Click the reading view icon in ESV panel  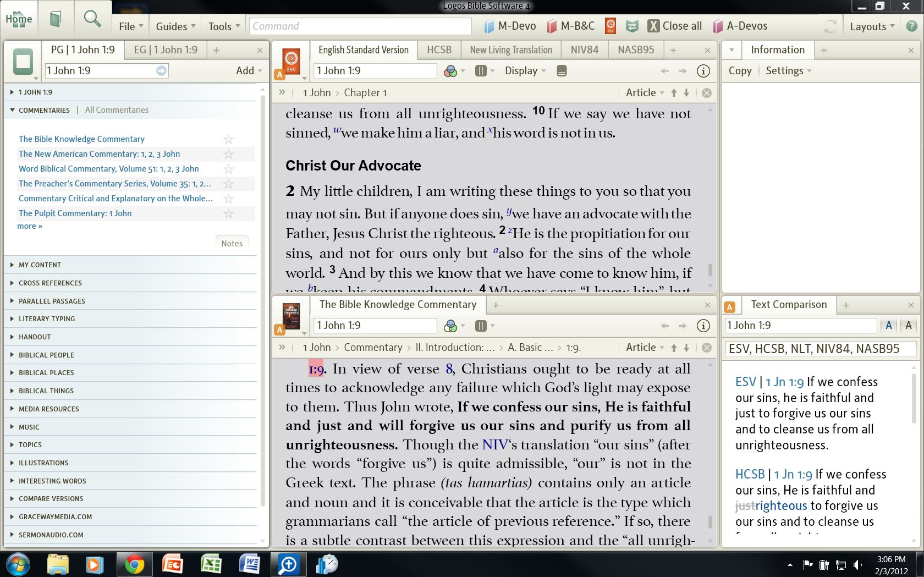click(x=562, y=71)
